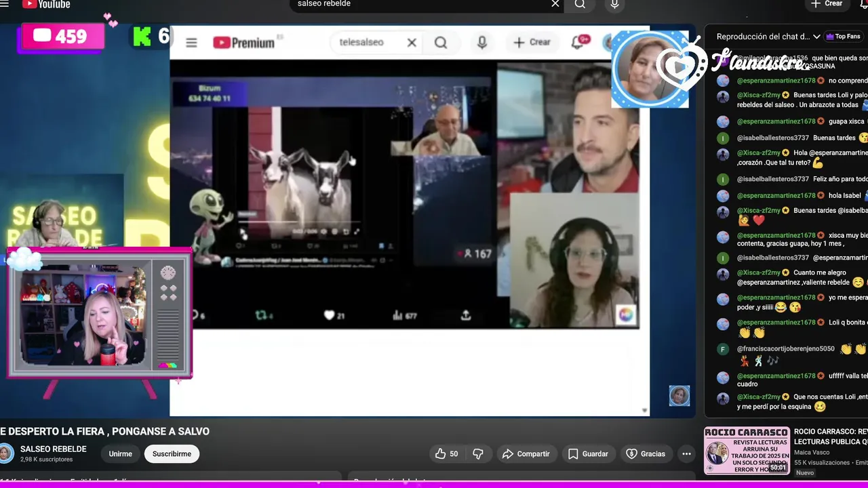
Task: Click the 167 viewers counter in video
Action: coord(477,253)
